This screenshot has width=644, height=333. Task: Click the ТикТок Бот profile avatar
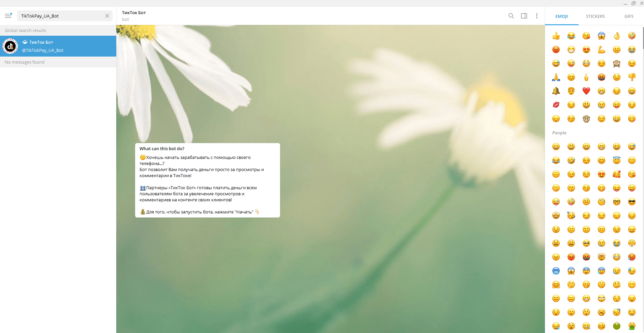[10, 46]
